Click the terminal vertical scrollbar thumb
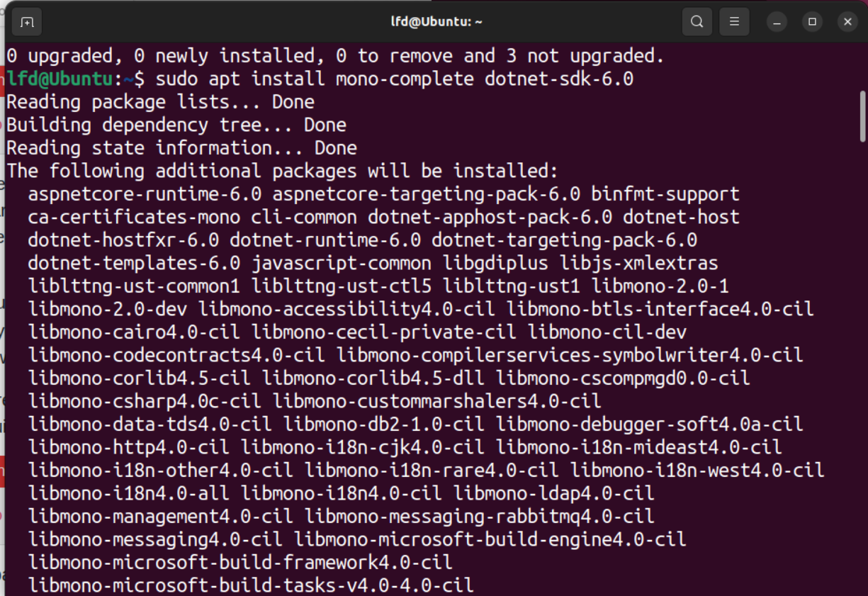The width and height of the screenshot is (868, 596). click(862, 116)
